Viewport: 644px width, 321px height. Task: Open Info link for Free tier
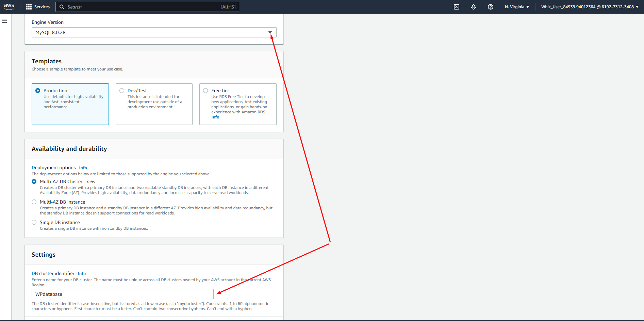click(215, 117)
